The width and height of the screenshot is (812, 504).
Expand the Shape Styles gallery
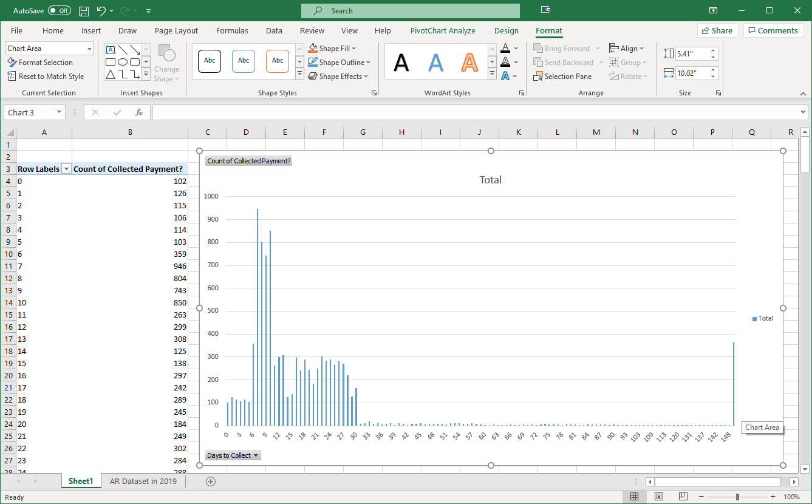pyautogui.click(x=299, y=73)
